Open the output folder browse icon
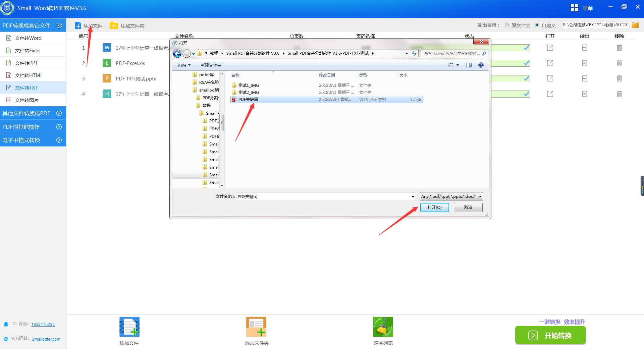The height and width of the screenshot is (349, 644). point(635,25)
